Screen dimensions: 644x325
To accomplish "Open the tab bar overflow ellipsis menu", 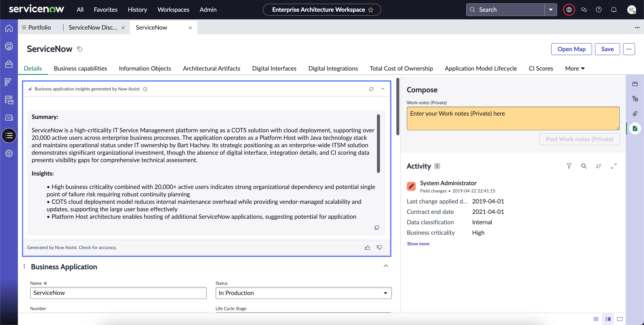I will click(x=637, y=28).
